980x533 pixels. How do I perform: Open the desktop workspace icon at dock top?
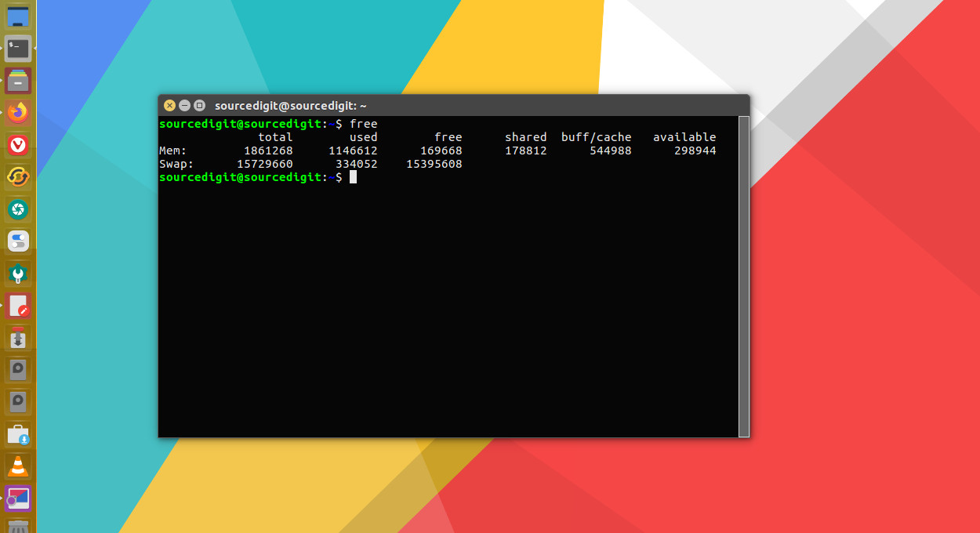(17, 16)
